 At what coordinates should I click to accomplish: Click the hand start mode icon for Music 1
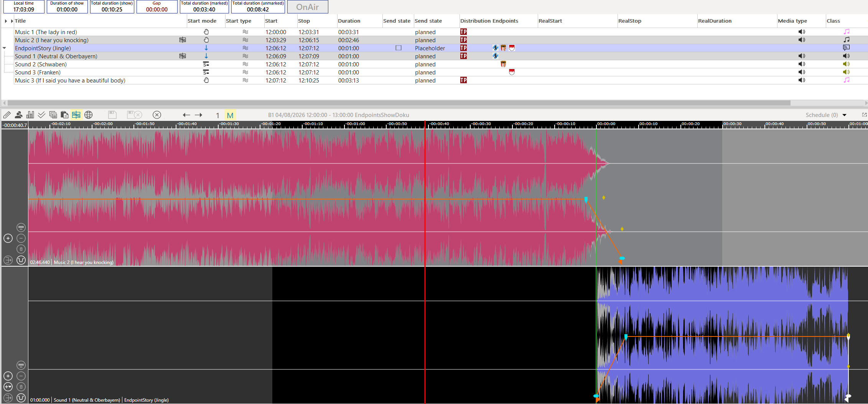[x=206, y=32]
